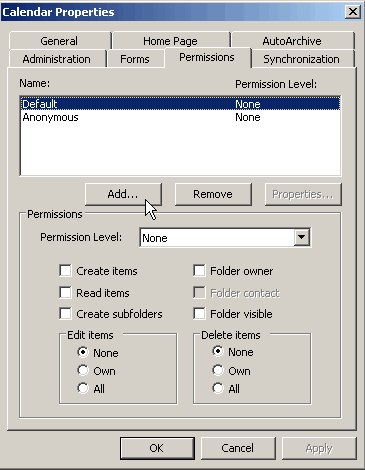Choose Own under Edit items

83,370
